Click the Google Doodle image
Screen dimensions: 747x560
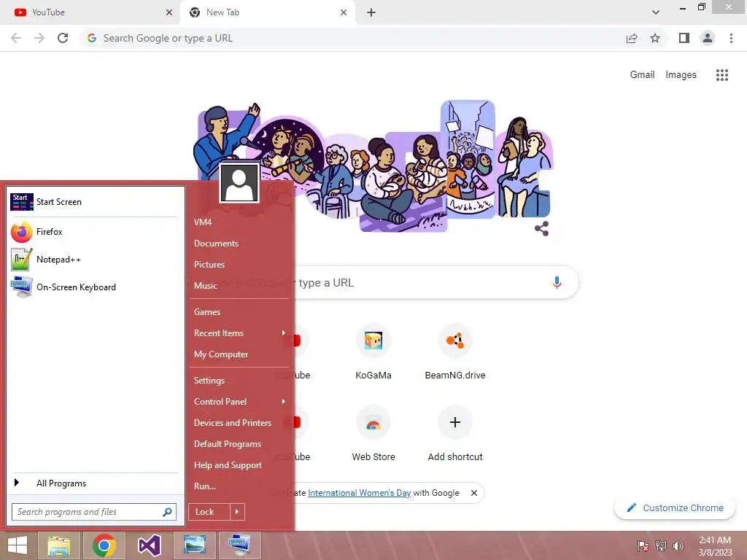coord(374,166)
